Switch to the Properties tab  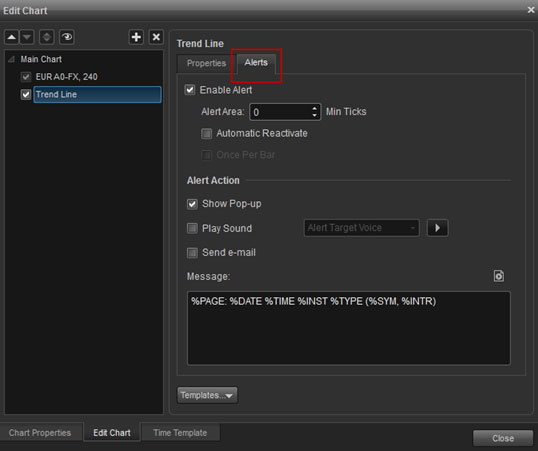click(207, 63)
